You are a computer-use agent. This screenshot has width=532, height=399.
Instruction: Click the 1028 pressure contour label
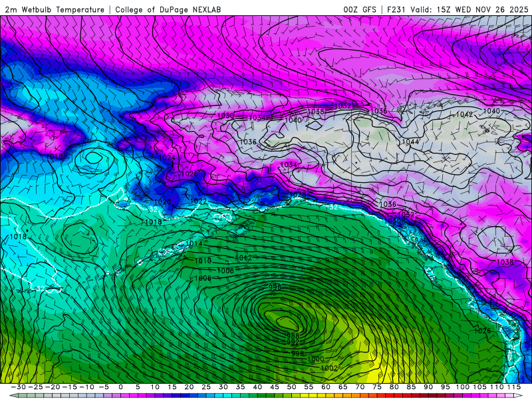click(298, 194)
